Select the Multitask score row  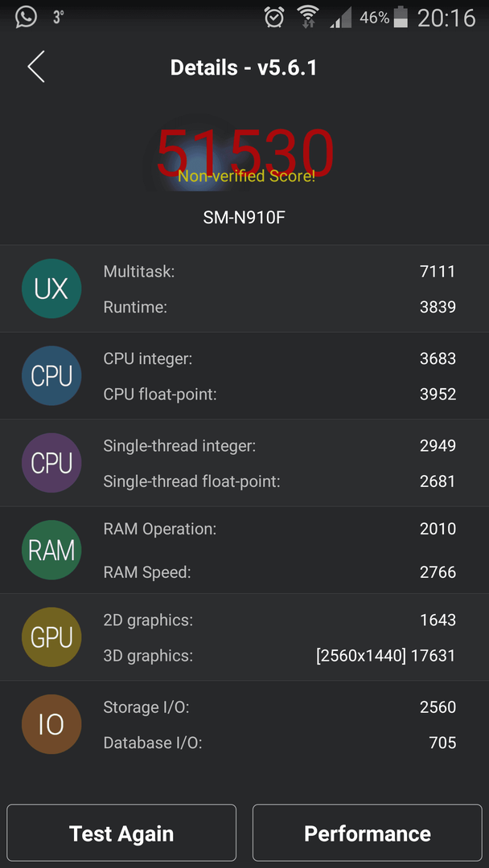[x=280, y=272]
